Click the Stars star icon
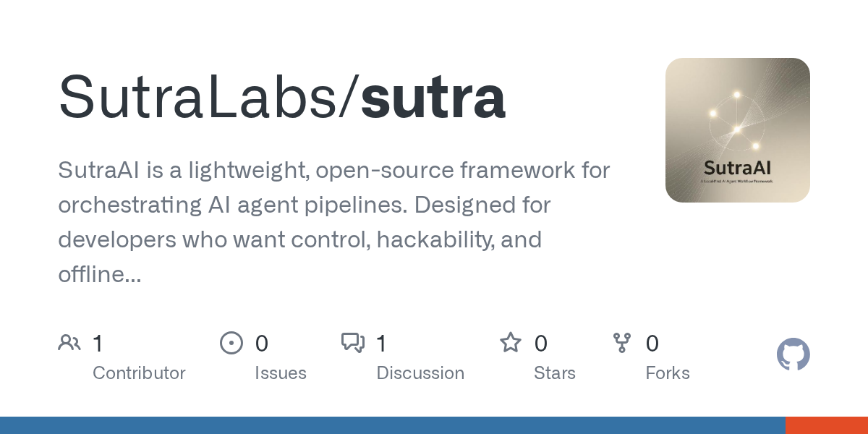This screenshot has height=434, width=868. point(511,343)
